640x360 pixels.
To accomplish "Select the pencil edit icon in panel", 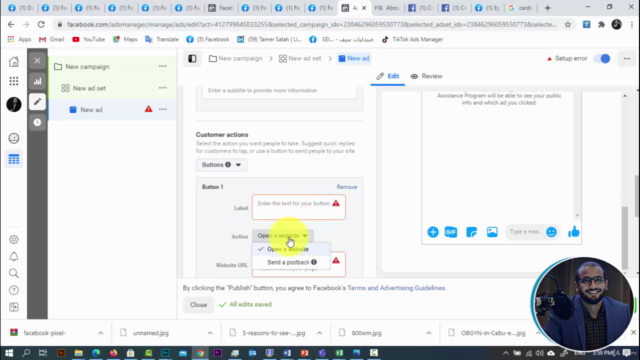I will coord(37,102).
